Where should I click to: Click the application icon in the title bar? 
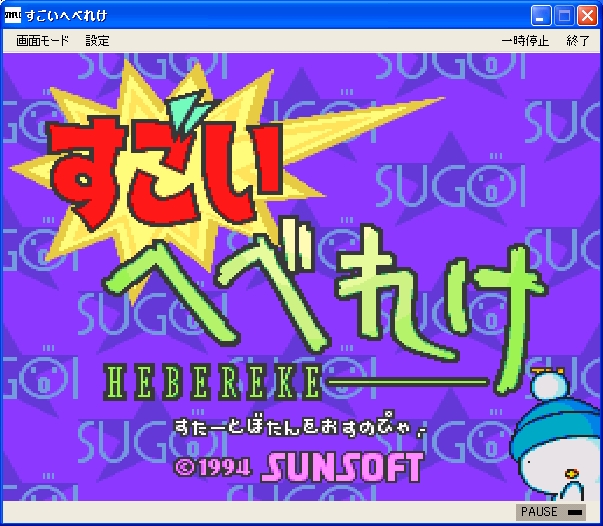click(13, 15)
